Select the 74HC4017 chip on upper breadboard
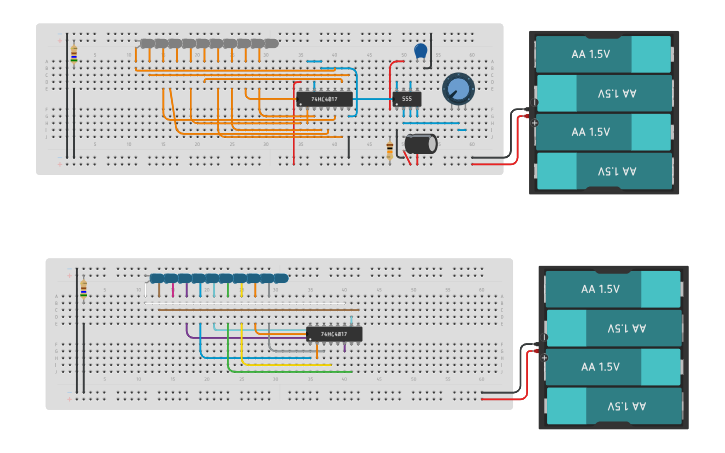Viewport: 725px width, 453px height. click(325, 99)
